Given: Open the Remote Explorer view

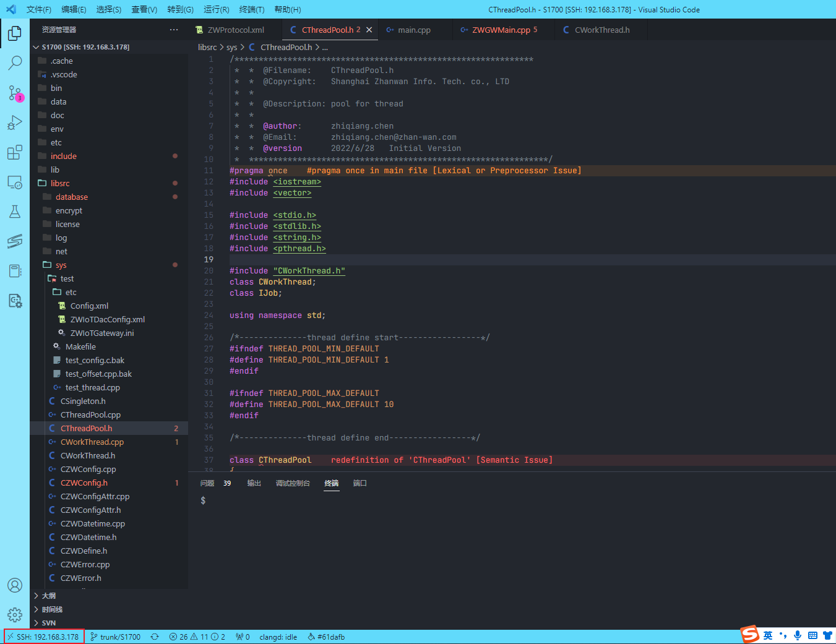Looking at the screenshot, I should [x=15, y=182].
